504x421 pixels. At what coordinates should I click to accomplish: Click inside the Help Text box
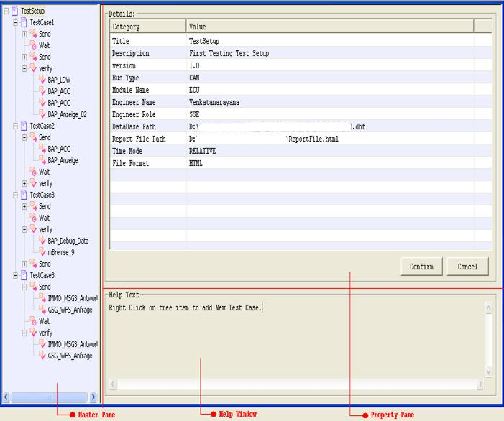coord(295,341)
